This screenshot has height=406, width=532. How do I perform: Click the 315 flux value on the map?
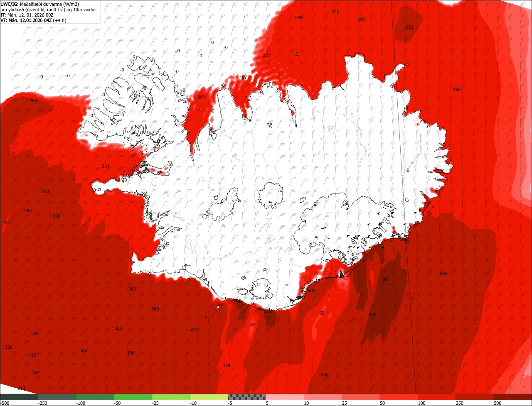(32, 355)
